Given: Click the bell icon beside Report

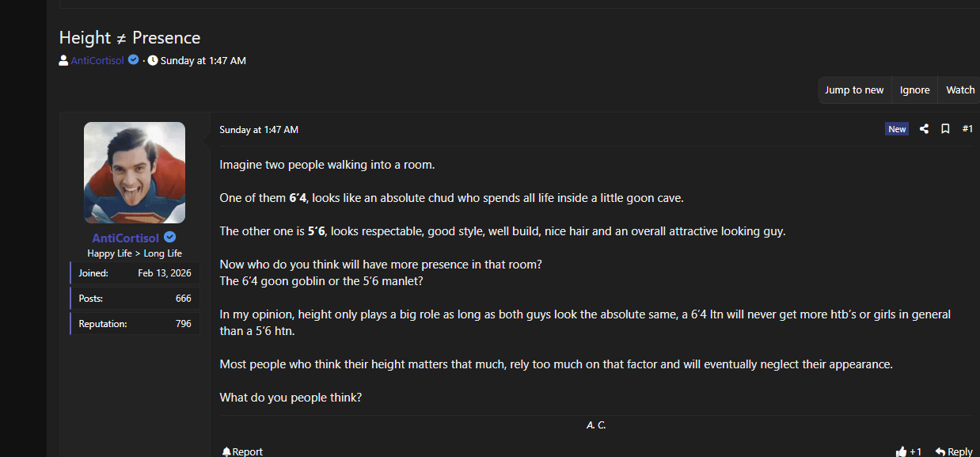Looking at the screenshot, I should click(226, 451).
